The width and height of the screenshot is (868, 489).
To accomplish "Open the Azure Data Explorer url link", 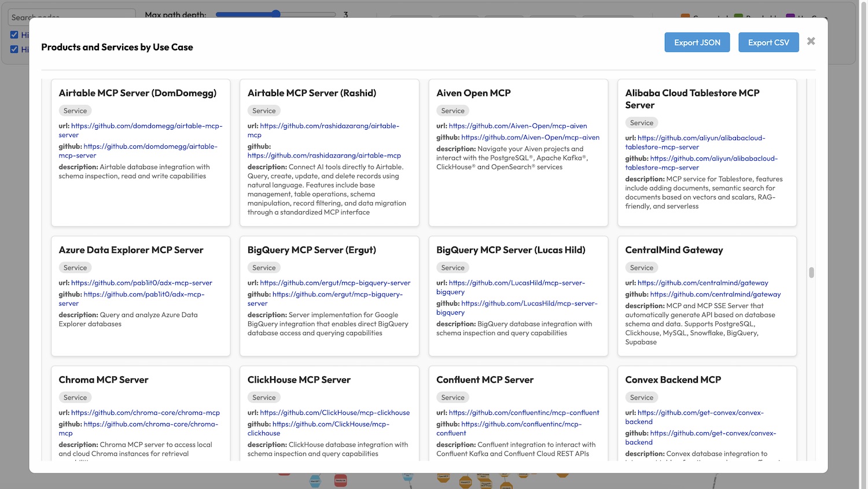I will 142,282.
